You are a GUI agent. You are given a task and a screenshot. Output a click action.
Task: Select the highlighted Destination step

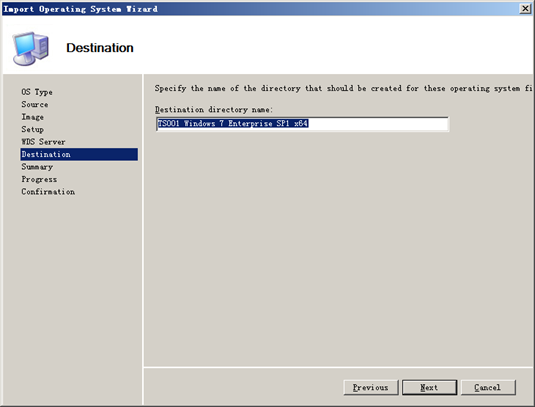point(79,154)
